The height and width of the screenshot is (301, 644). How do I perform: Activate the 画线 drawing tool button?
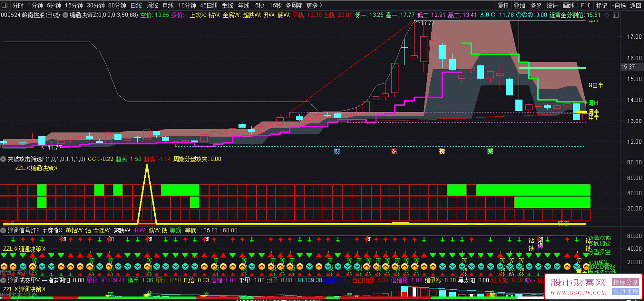[x=569, y=6]
